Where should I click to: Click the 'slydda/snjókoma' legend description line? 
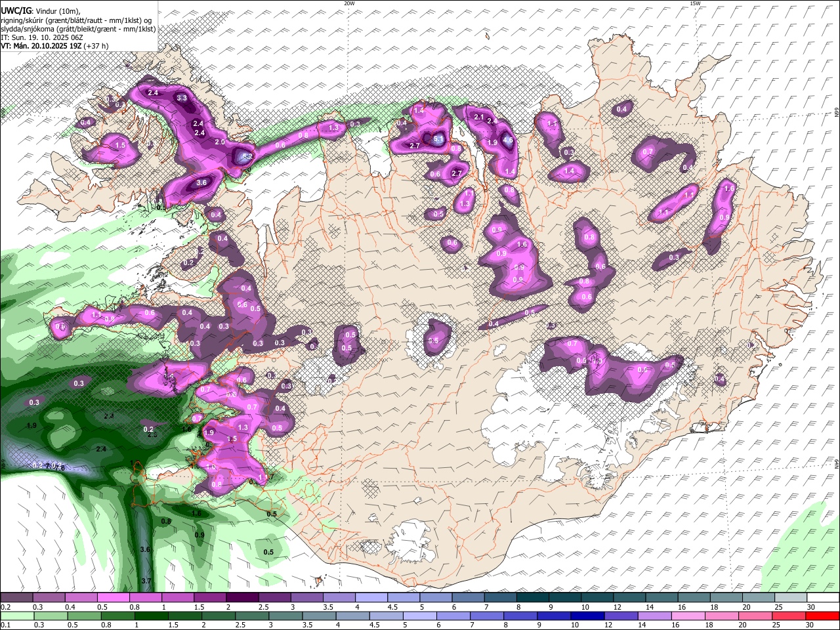coord(78,29)
